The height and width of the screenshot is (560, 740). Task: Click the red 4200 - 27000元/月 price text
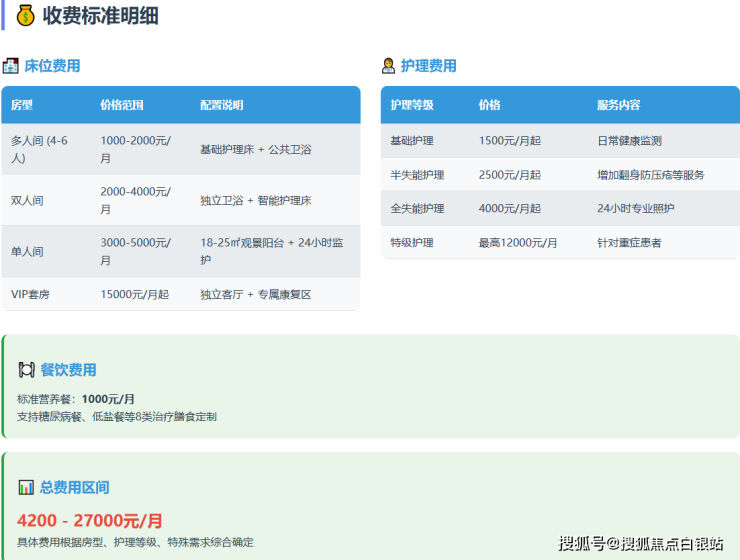[x=90, y=521]
